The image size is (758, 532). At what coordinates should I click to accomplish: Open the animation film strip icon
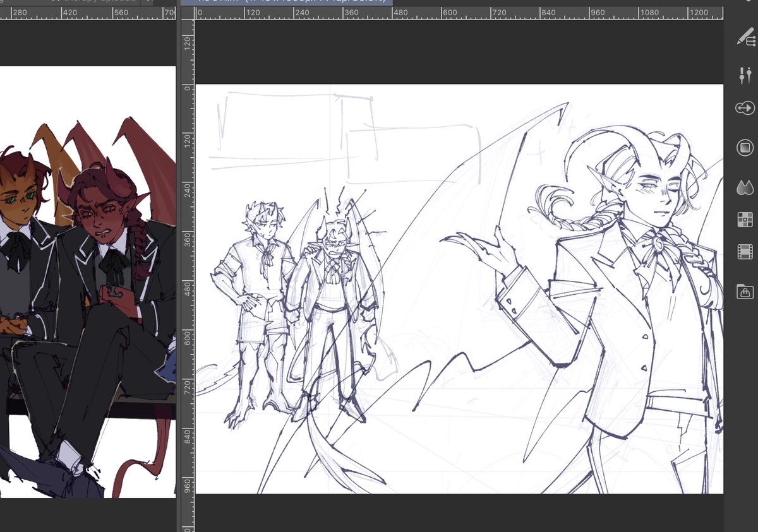[745, 252]
